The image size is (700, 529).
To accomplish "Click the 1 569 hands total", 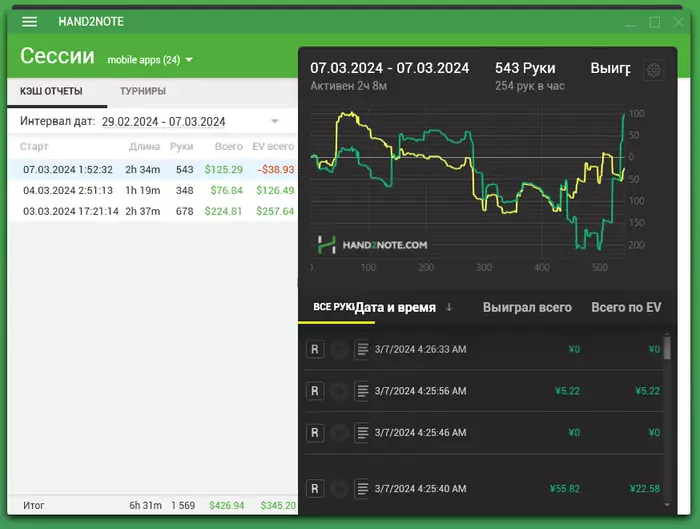I will pos(183,505).
